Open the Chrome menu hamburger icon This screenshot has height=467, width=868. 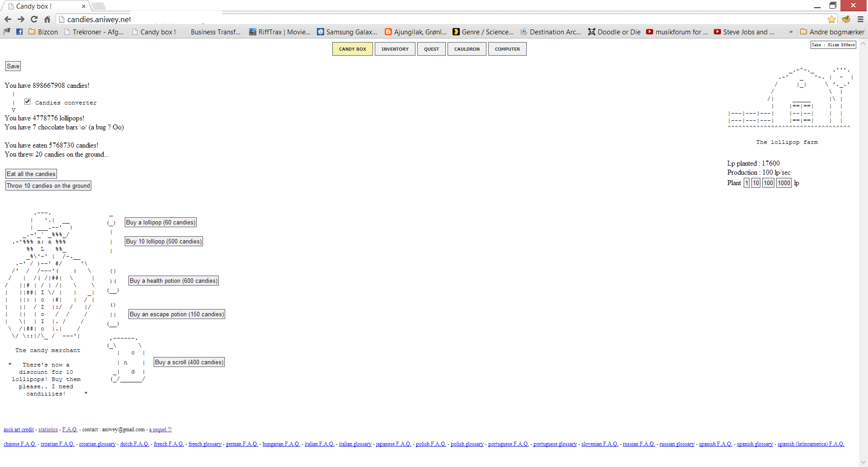tap(860, 19)
